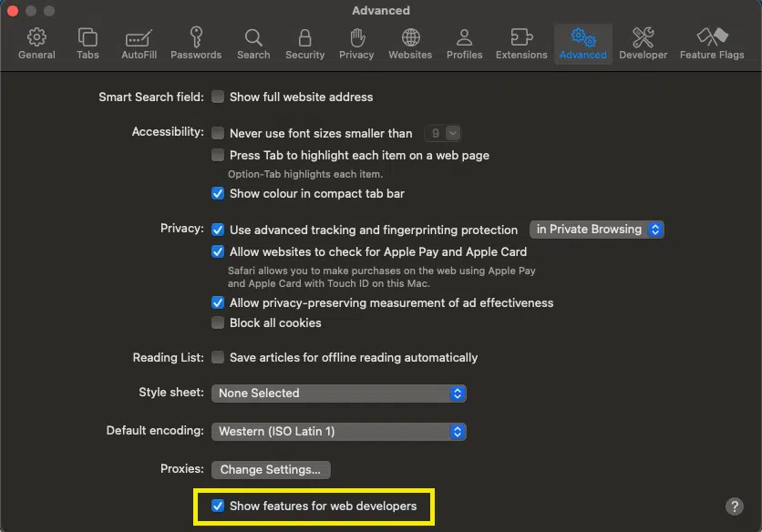This screenshot has width=762, height=532.
Task: Enable Show full website address
Action: pyautogui.click(x=218, y=97)
